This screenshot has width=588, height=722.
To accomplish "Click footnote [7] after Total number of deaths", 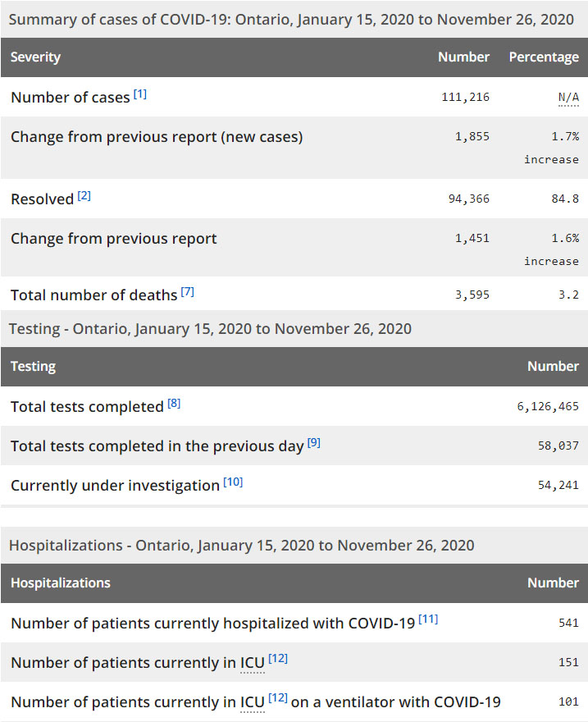I will pos(188,291).
